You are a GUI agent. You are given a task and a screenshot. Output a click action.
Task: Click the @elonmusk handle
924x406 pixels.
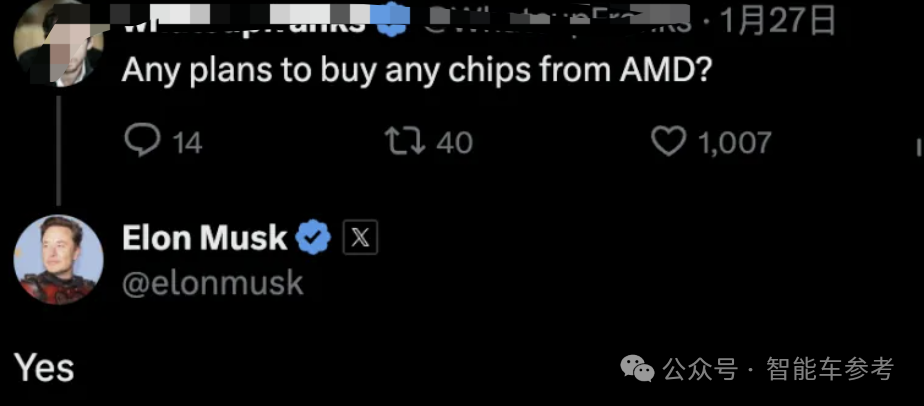[x=212, y=283]
